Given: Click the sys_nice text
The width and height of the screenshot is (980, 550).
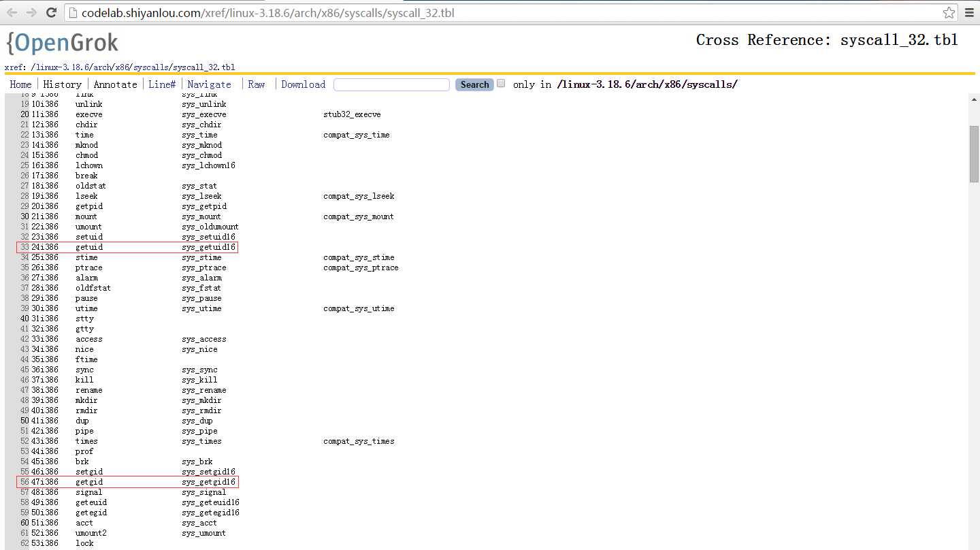Looking at the screenshot, I should click(x=199, y=349).
